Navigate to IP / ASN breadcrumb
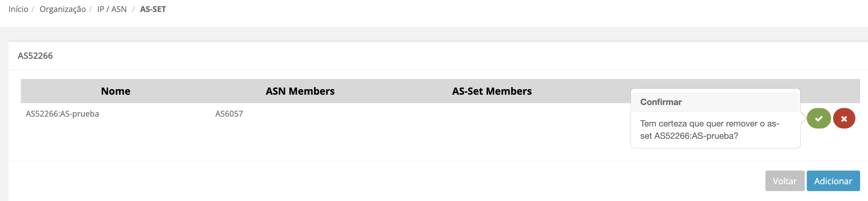The height and width of the screenshot is (201, 868). [x=112, y=9]
